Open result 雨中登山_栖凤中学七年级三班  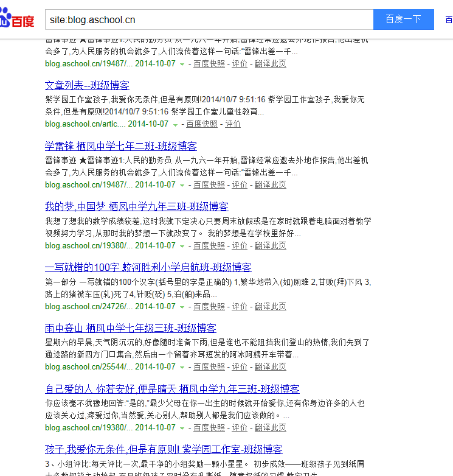[130, 328]
